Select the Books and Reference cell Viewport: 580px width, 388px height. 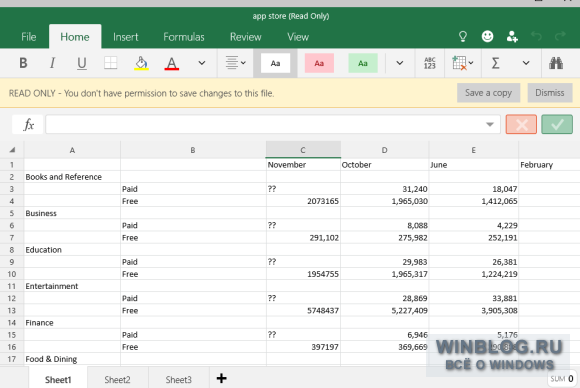pos(72,177)
